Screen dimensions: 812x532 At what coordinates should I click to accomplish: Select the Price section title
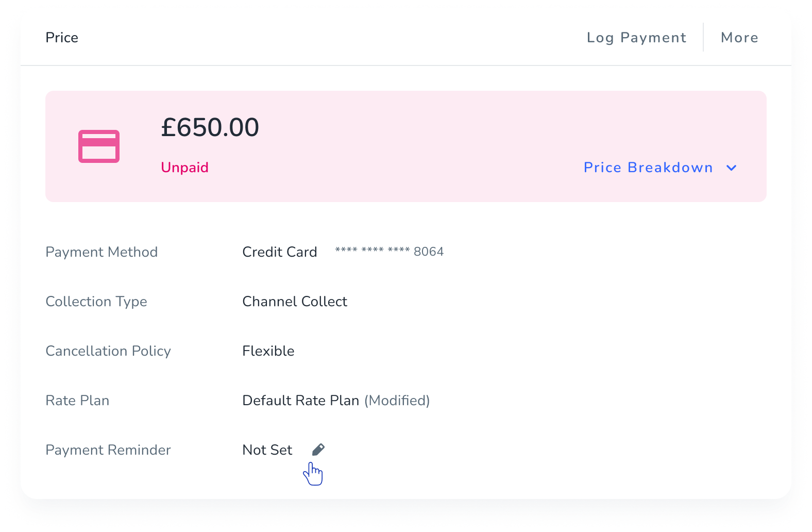pos(62,38)
